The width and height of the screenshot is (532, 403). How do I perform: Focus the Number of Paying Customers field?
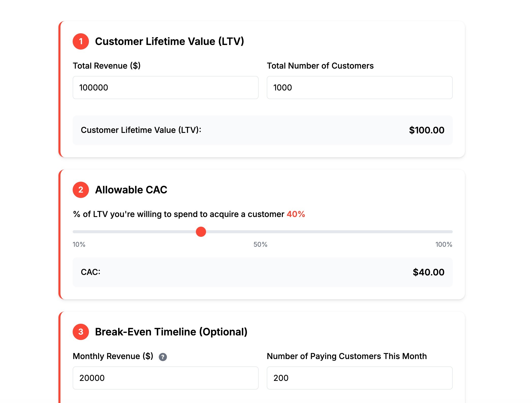(x=360, y=378)
